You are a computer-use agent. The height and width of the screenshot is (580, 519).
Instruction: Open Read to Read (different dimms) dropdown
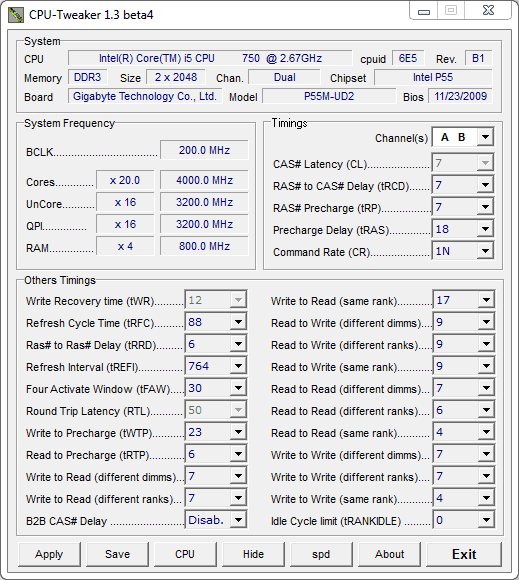coord(464,388)
